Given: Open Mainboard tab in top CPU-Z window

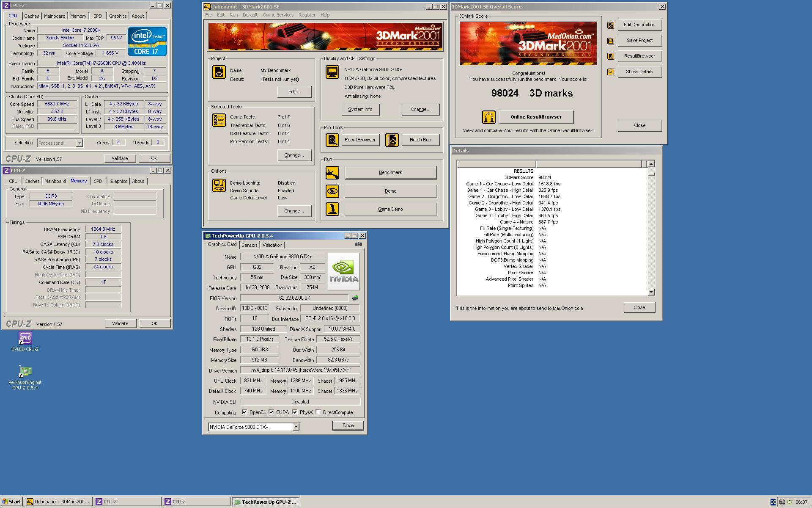Looking at the screenshot, I should point(55,16).
